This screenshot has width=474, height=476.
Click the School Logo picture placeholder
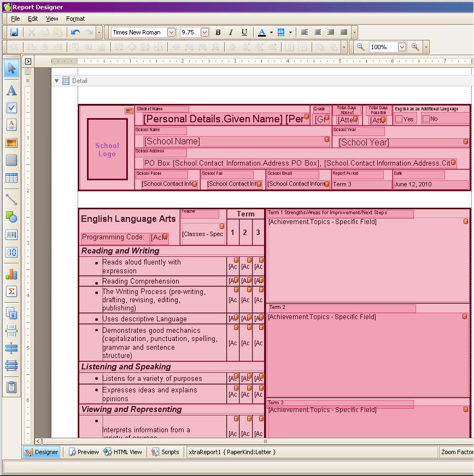[107, 149]
